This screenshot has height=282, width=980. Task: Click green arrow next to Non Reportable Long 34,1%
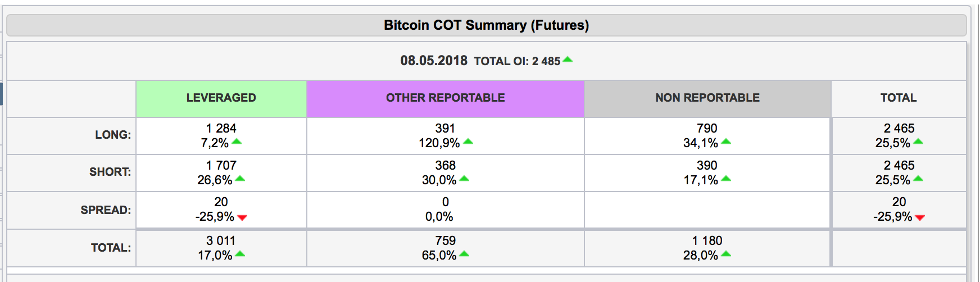click(726, 142)
